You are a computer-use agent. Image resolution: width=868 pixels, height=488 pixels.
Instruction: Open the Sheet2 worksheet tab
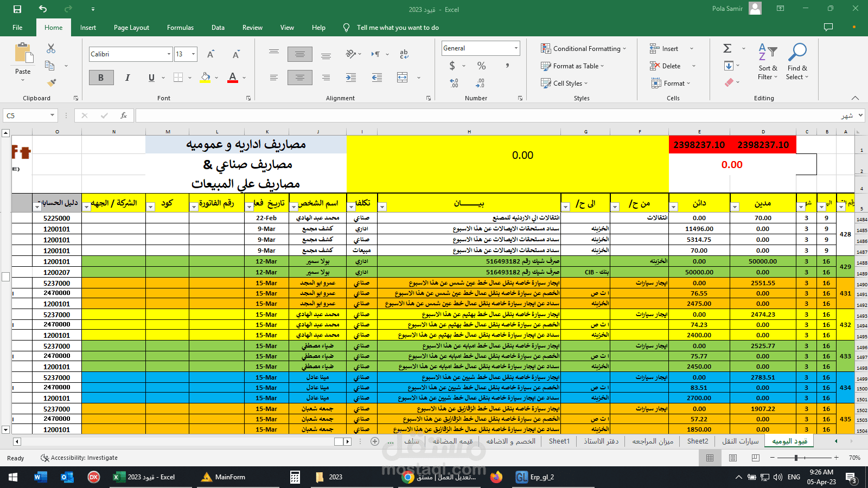coord(698,441)
